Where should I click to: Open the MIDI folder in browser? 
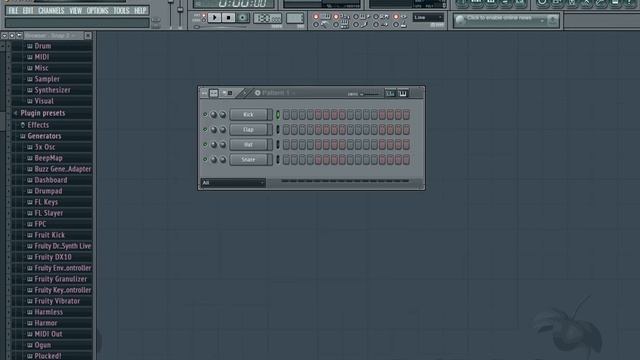click(x=42, y=57)
